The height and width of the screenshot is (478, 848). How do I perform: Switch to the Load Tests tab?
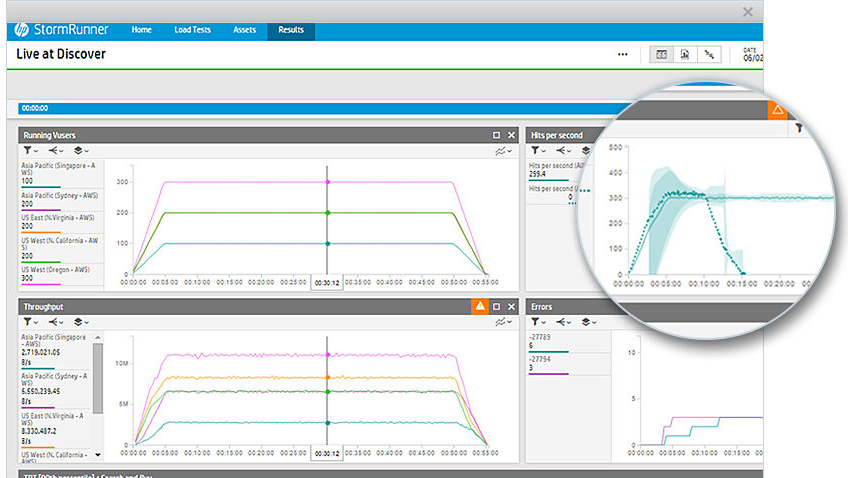click(193, 30)
